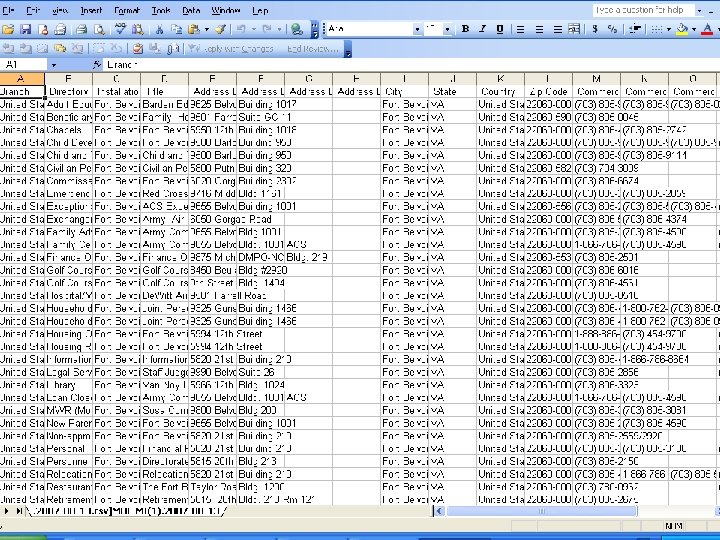The height and width of the screenshot is (540, 720).
Task: Click the Type a question for help box
Action: coord(644,10)
